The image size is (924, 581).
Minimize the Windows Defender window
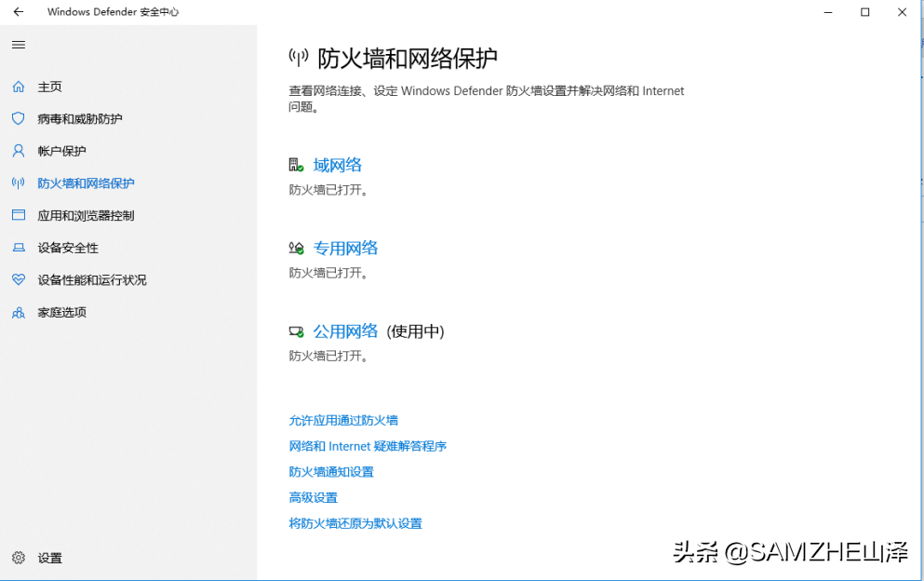828,12
